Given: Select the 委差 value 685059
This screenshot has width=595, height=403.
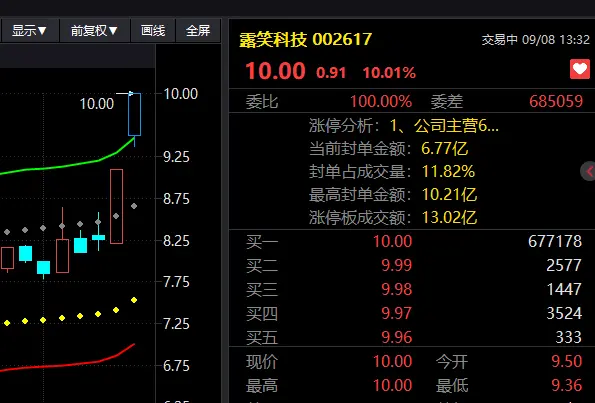Looking at the screenshot, I should pos(556,101).
